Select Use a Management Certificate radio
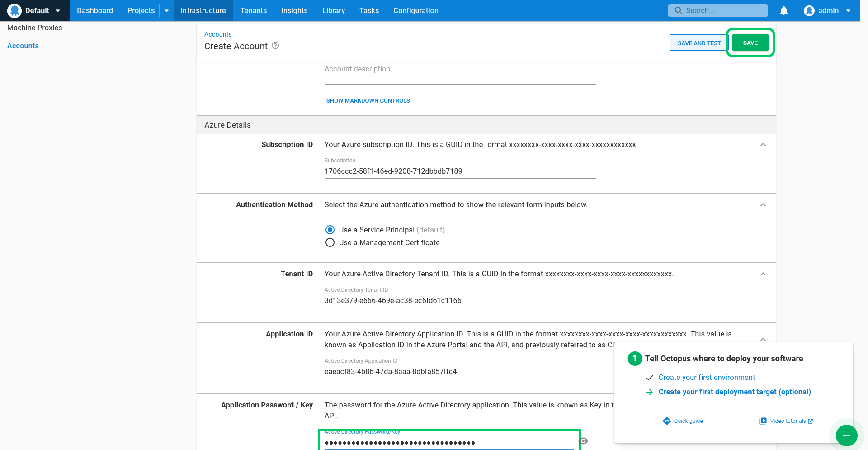The height and width of the screenshot is (450, 868). tap(330, 242)
